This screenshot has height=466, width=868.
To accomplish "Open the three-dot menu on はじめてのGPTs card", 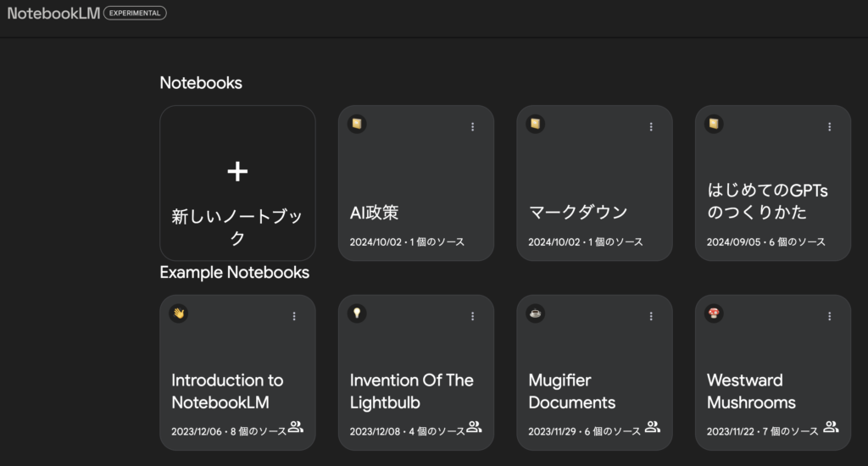I will pos(829,127).
